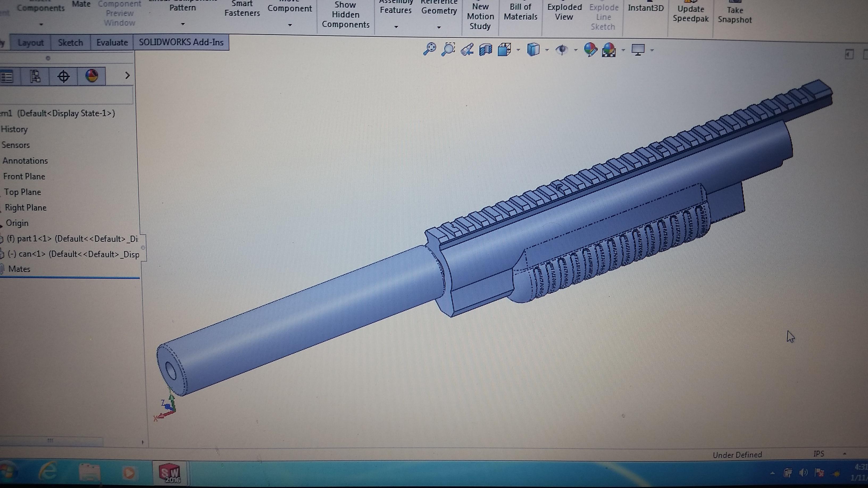Click the Bill of Materials button
Image resolution: width=868 pixels, height=488 pixels.
pos(520,12)
